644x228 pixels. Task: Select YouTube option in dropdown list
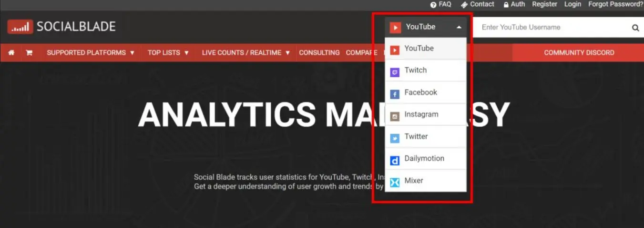(x=419, y=48)
